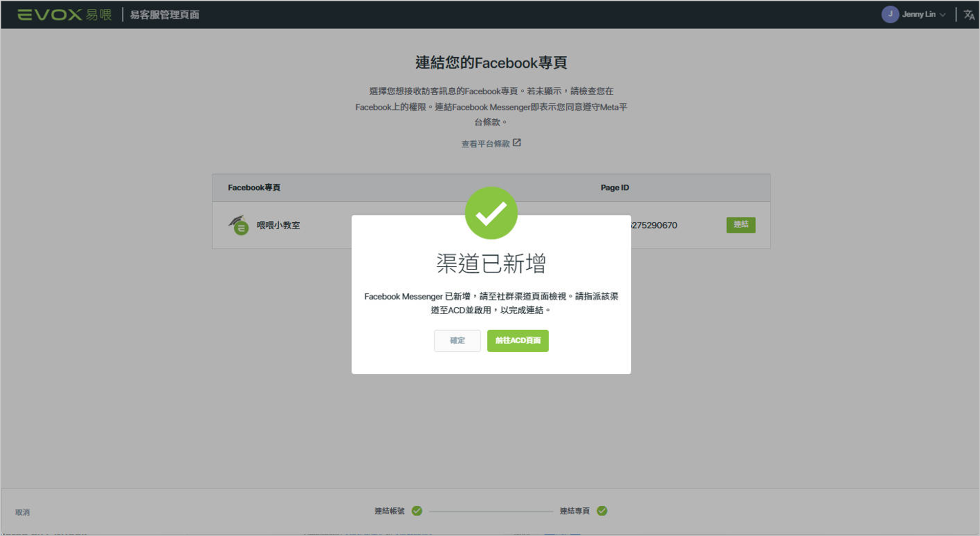
Task: Click the language translate icon
Action: (968, 15)
